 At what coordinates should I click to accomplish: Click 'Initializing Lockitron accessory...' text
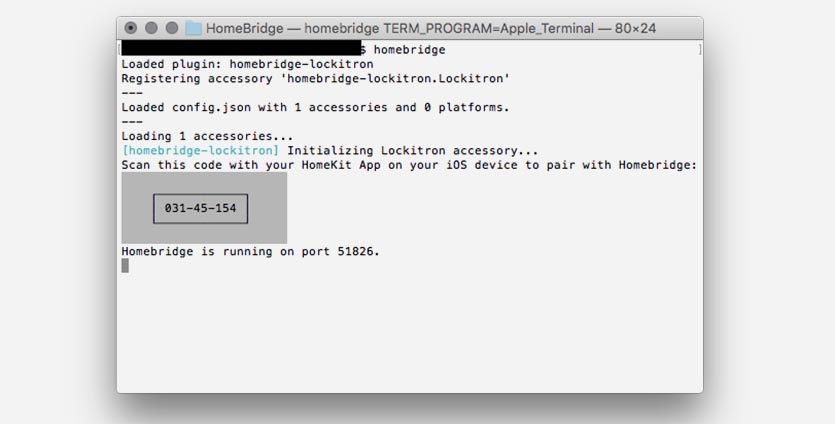(x=413, y=151)
